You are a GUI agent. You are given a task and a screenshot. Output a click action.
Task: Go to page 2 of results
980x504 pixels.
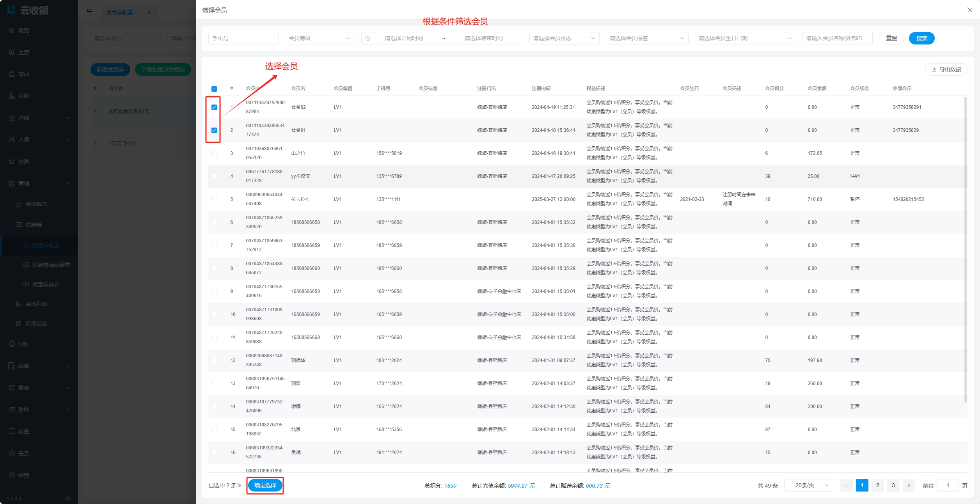click(877, 485)
